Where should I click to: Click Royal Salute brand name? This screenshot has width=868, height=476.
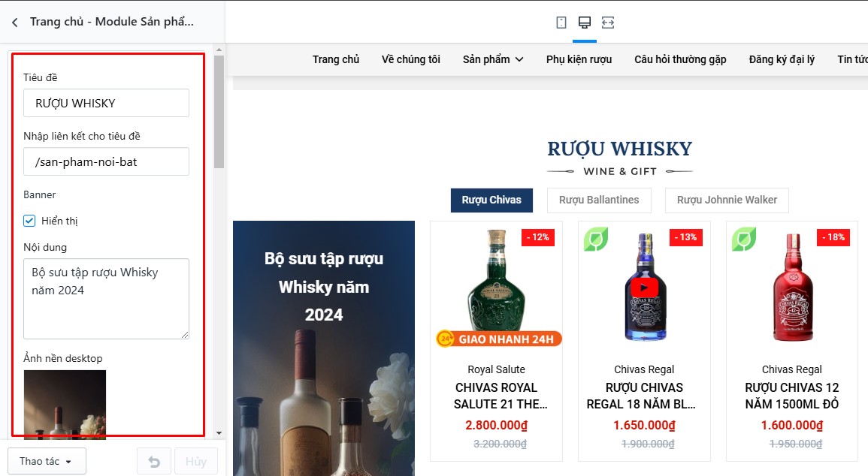[x=497, y=369]
